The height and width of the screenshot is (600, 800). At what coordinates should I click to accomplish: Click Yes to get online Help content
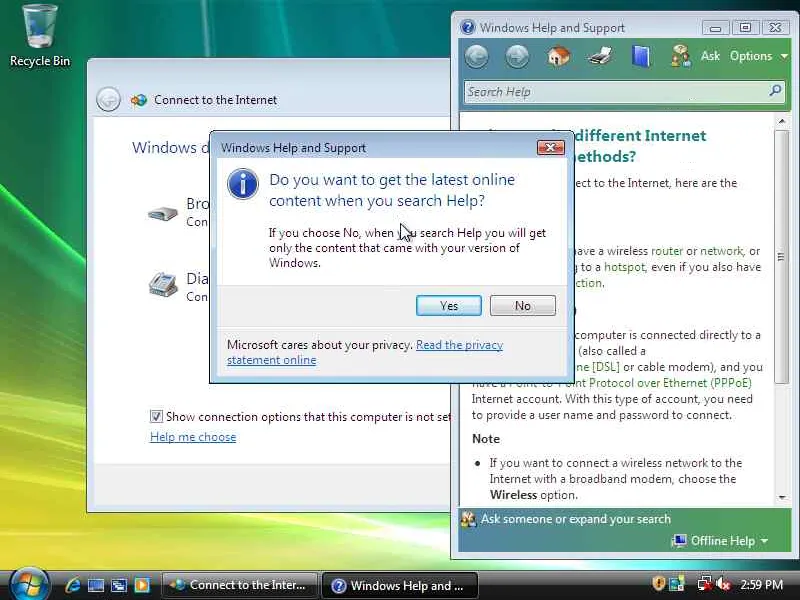tap(448, 306)
